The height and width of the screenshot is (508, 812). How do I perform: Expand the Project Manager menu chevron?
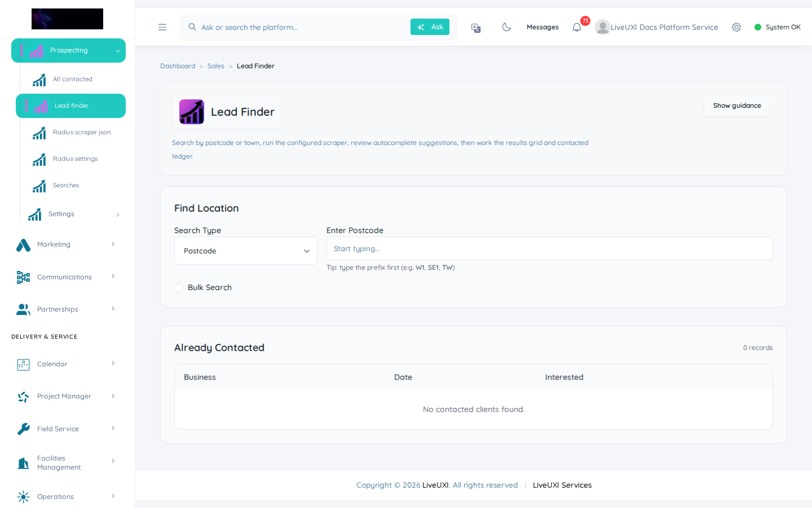tap(113, 396)
